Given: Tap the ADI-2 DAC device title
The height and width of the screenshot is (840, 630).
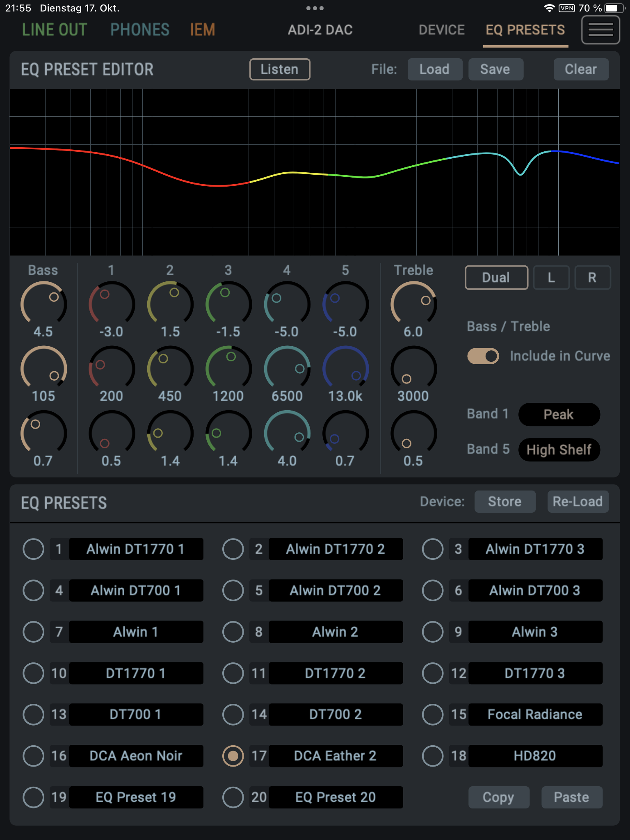Looking at the screenshot, I should point(320,30).
